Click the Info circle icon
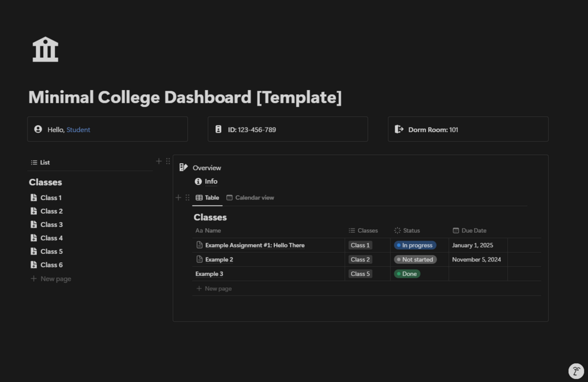The image size is (588, 382). click(198, 181)
